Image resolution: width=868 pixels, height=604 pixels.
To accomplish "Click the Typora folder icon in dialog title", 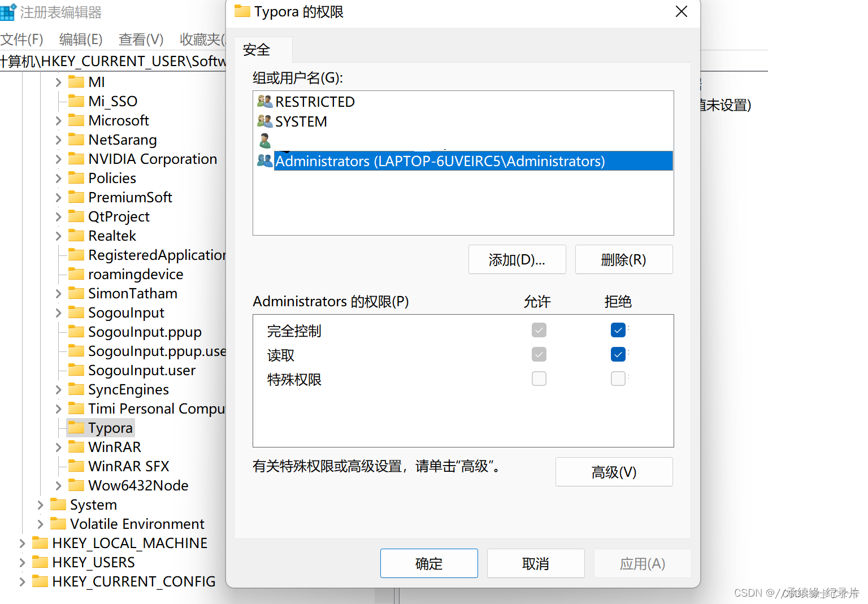I will [x=242, y=11].
